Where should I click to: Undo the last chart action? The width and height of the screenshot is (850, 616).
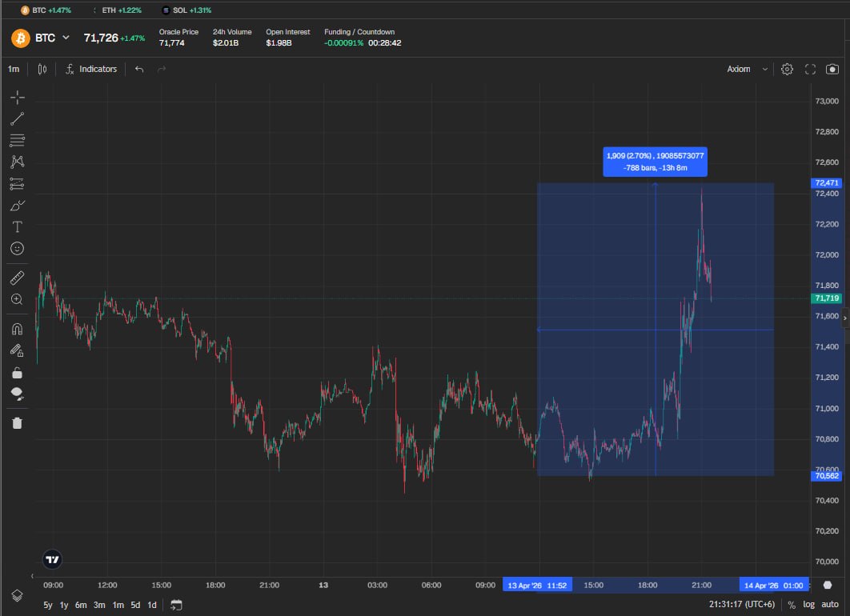[139, 69]
